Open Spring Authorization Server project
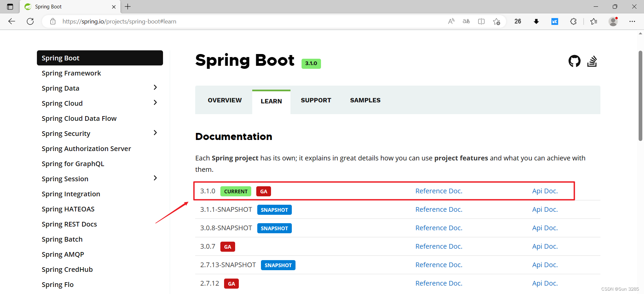The image size is (644, 294). point(86,149)
